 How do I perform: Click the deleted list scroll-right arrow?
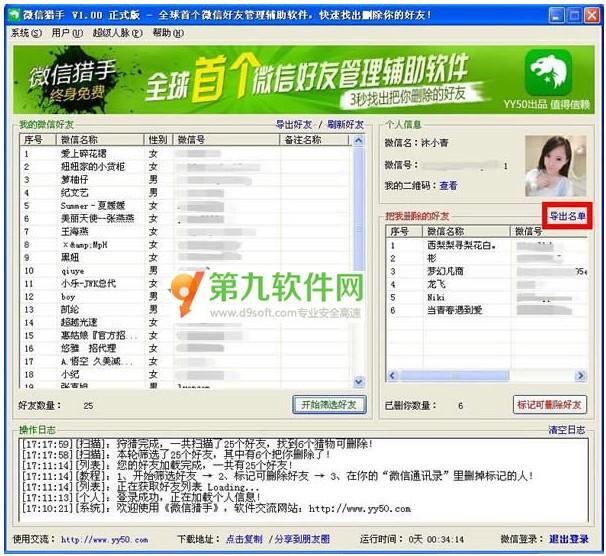point(580,375)
